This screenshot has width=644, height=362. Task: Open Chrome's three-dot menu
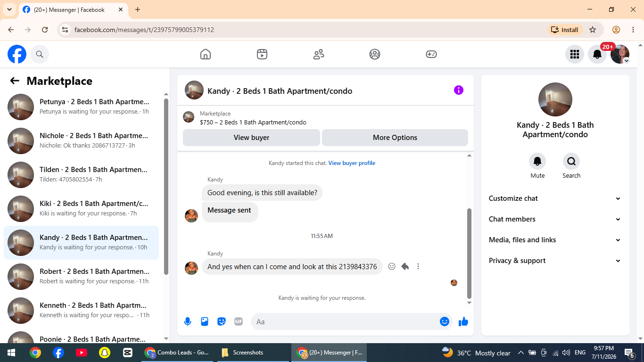click(633, 30)
